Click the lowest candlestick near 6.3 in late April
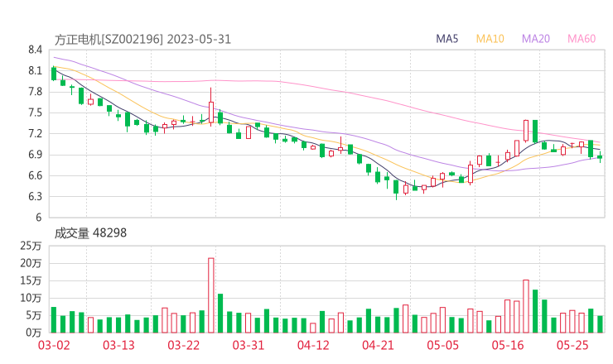This screenshot has height=364, width=613. [396, 189]
